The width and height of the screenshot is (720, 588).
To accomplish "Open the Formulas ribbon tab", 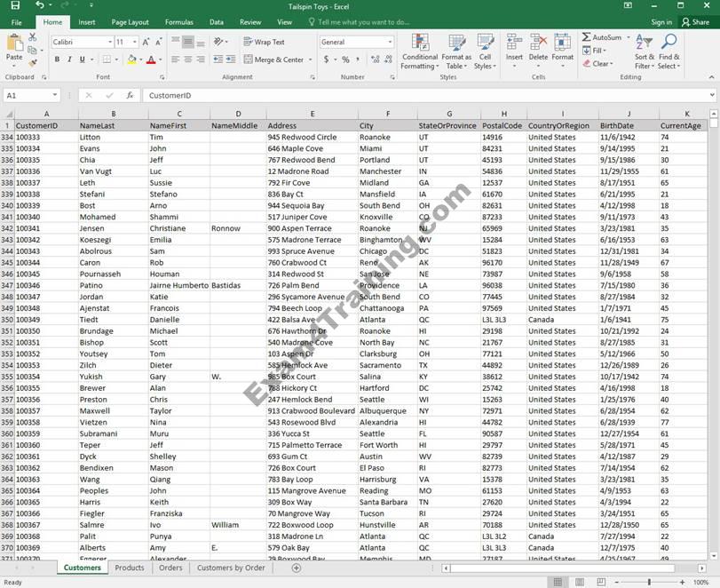I will click(178, 22).
